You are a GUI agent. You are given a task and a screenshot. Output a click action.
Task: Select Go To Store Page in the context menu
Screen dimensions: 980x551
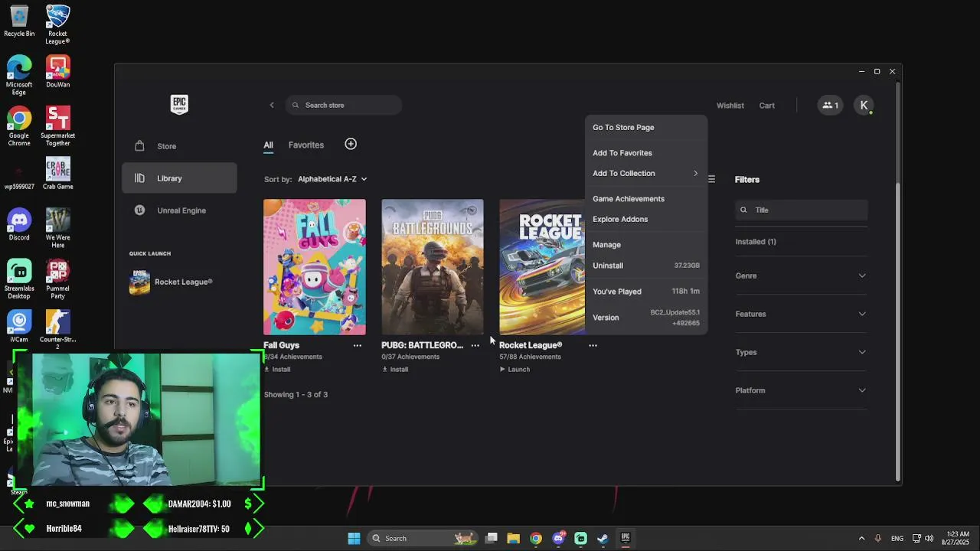tap(645, 127)
